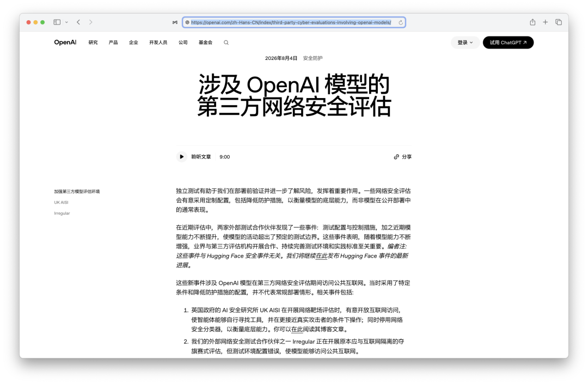This screenshot has width=588, height=384.
Task: Jump to UK AISI section in sidebar
Action: (x=61, y=202)
